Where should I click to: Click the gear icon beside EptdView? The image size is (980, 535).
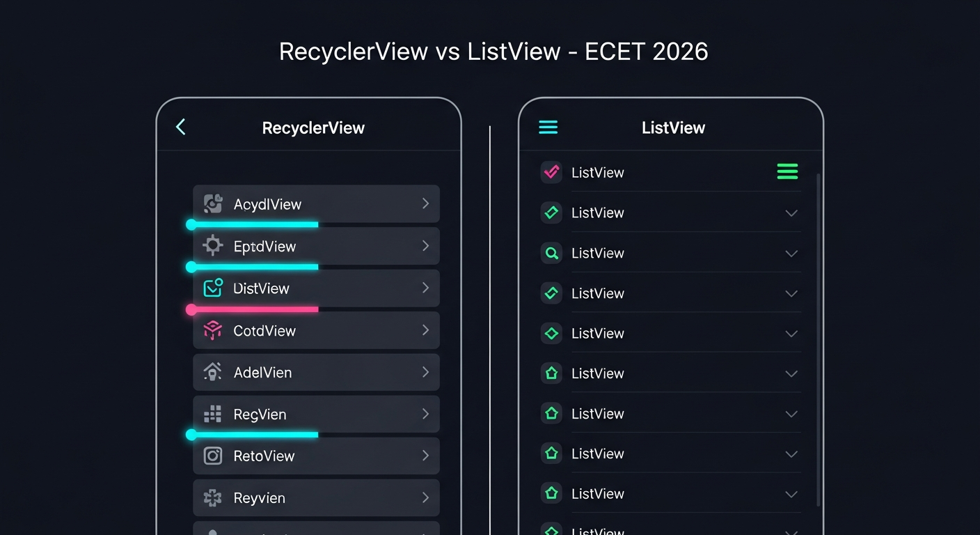pos(212,246)
